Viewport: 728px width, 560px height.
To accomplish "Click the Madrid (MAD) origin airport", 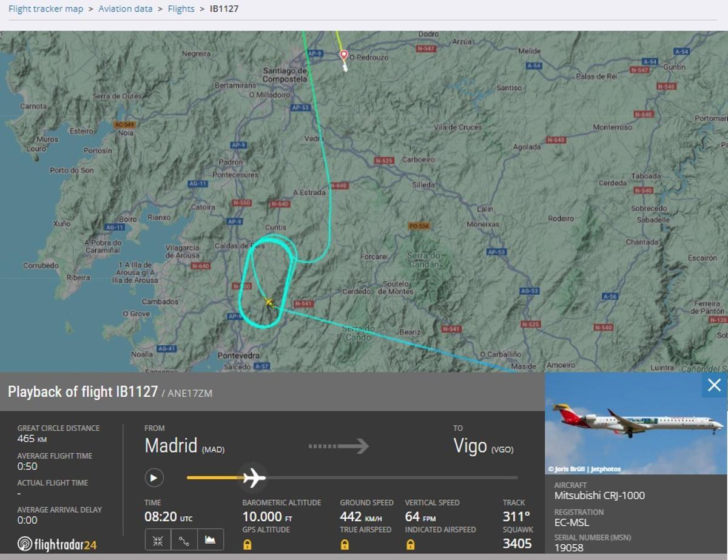I will 184,447.
